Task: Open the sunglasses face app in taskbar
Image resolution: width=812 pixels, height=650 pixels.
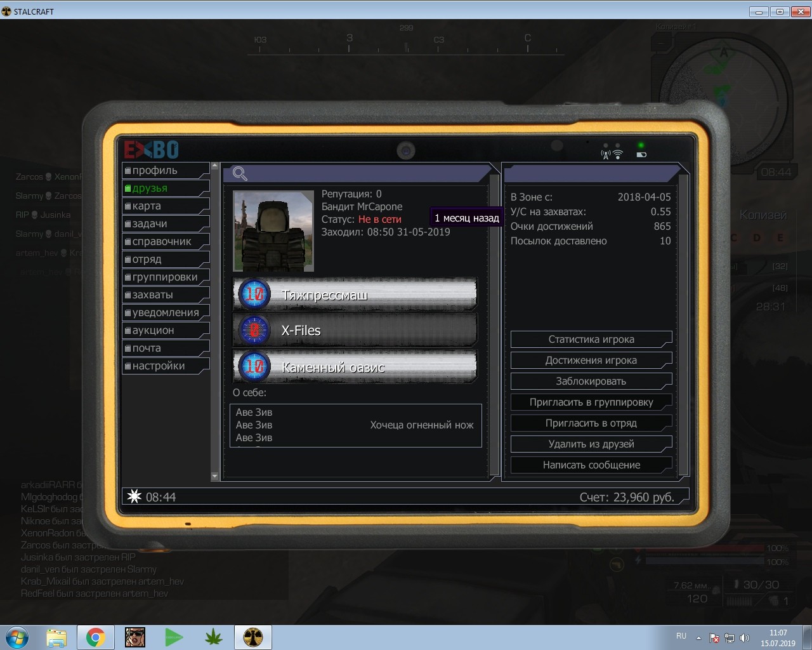Action: point(135,637)
